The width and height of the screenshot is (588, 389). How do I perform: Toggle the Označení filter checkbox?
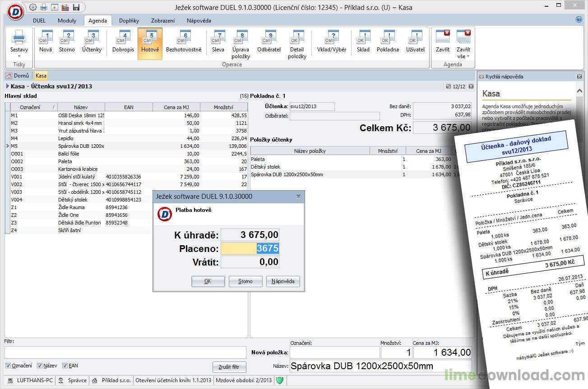(8, 366)
